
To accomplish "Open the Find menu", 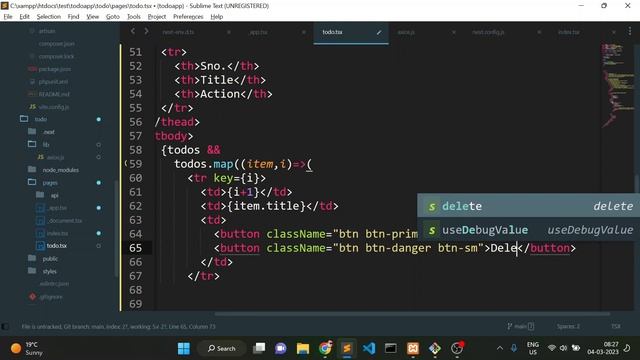I will 73,17.
